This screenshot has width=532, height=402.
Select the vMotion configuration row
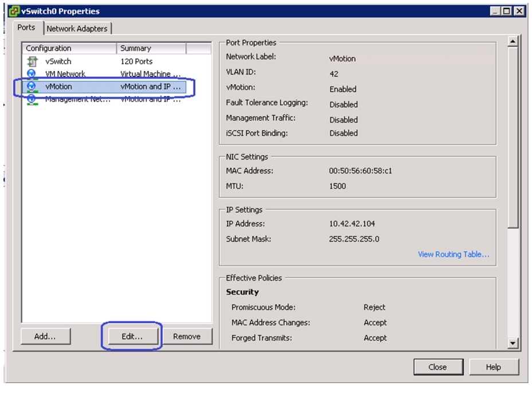click(104, 87)
